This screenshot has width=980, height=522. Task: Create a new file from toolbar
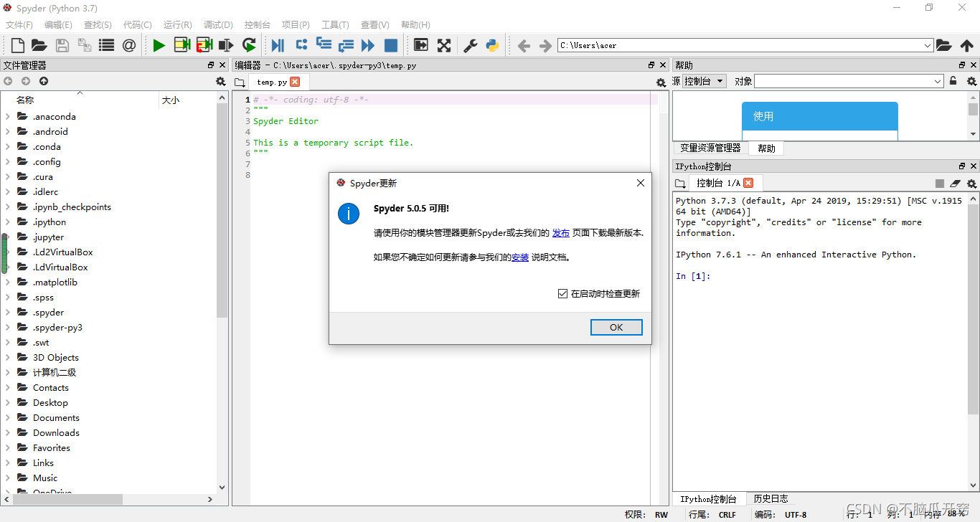(x=17, y=45)
